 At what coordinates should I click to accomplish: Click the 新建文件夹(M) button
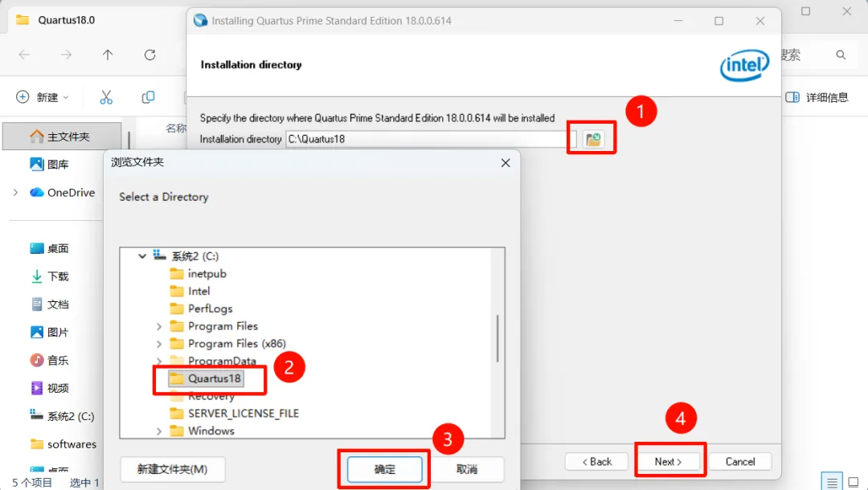pos(173,470)
